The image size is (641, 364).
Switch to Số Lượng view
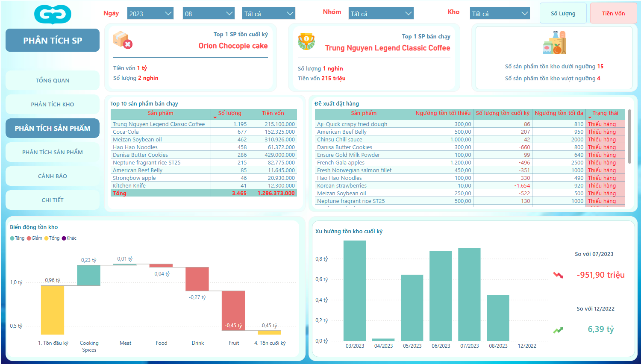point(563,13)
